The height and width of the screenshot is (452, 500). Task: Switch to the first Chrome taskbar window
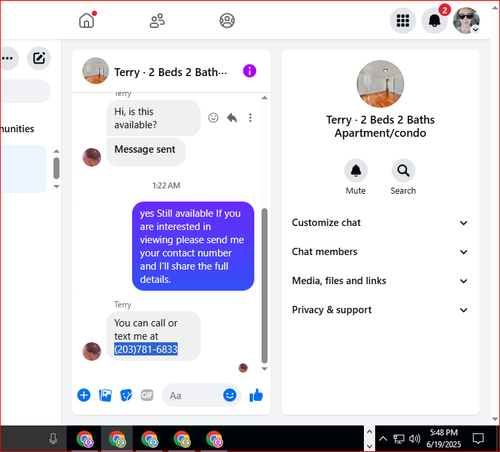pos(85,439)
